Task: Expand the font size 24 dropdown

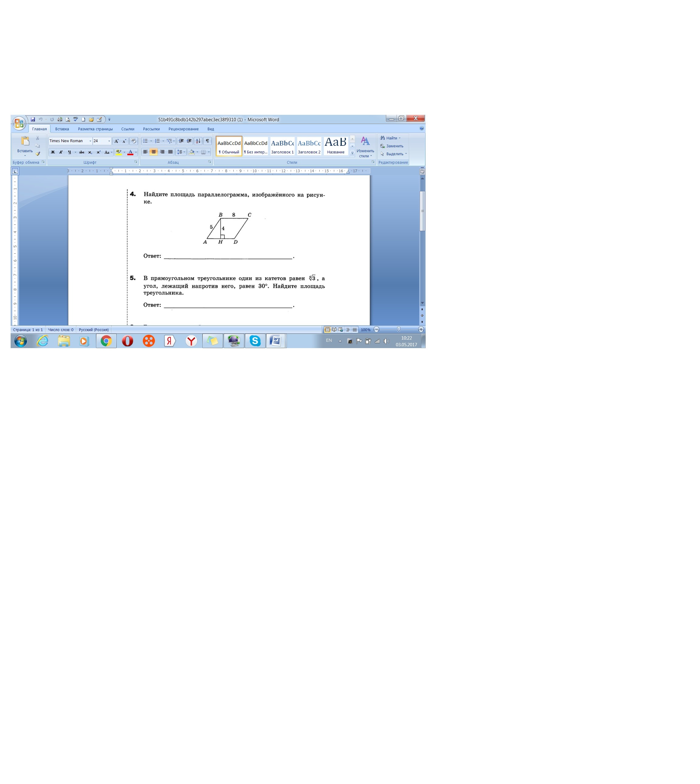Action: 109,141
